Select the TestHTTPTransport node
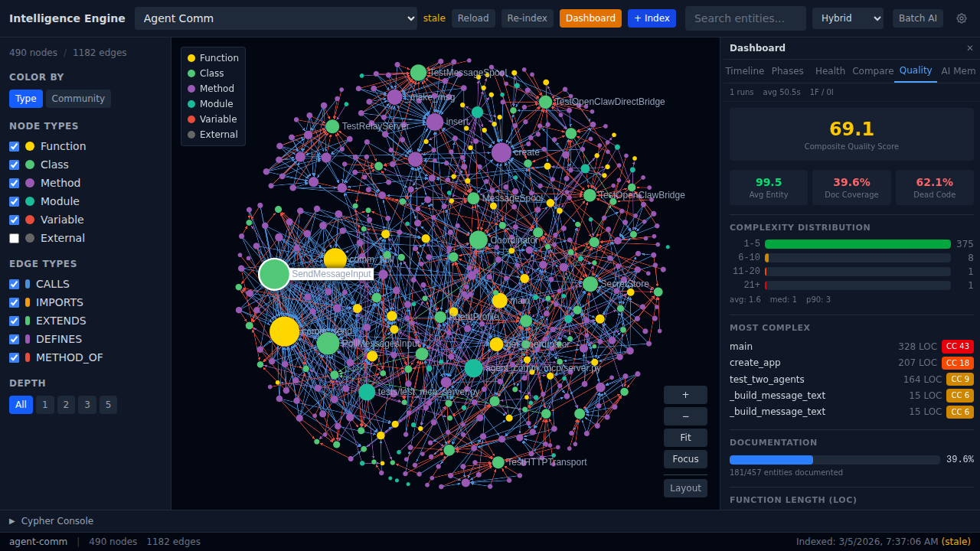 click(x=498, y=462)
